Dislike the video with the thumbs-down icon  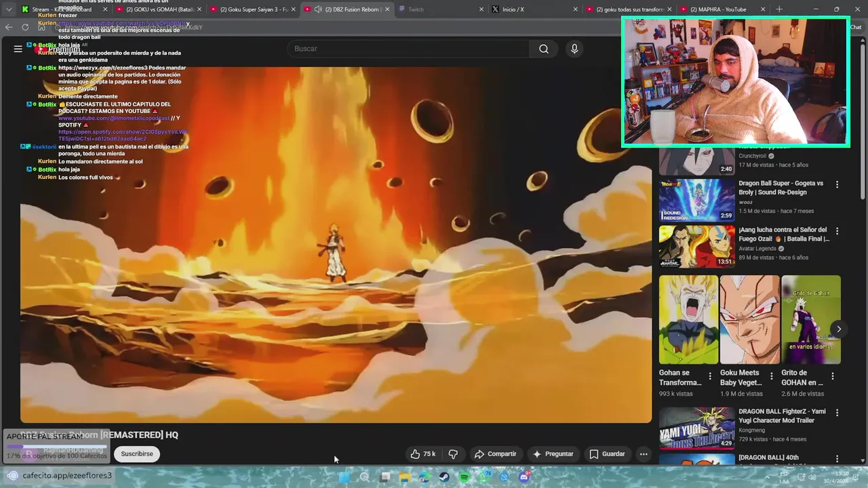(453, 454)
